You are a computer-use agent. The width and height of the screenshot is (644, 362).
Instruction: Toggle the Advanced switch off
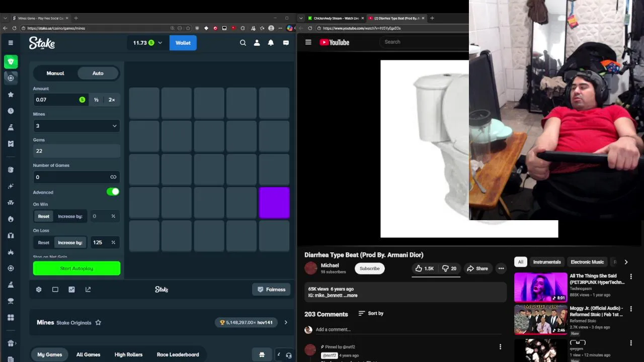(113, 192)
